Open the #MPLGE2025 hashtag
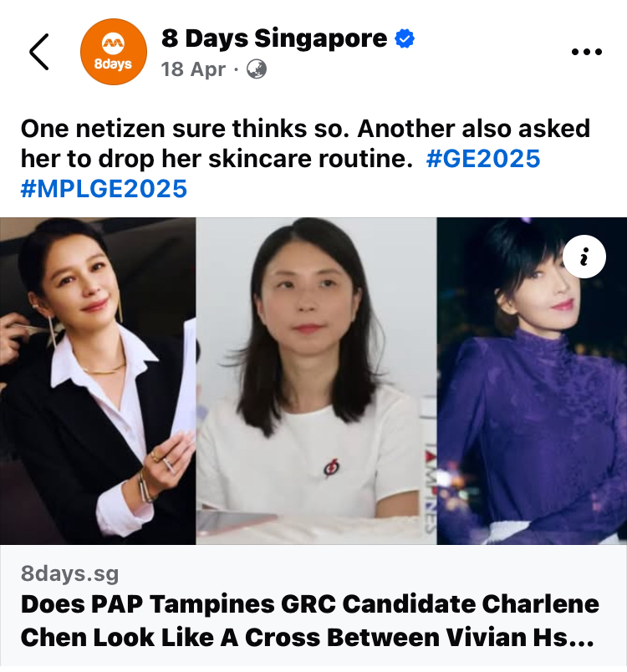The width and height of the screenshot is (627, 672). point(104,189)
